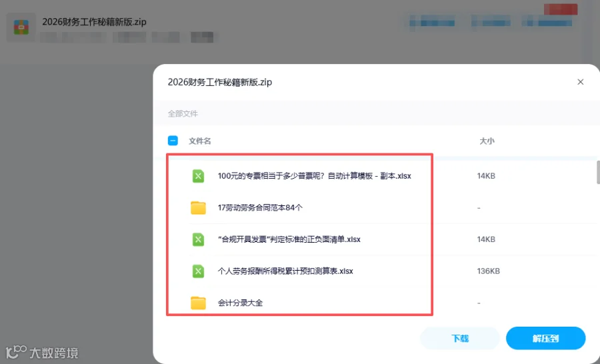Select file name "合规开具发票"判定标准的正负面清单.xlsx

pyautogui.click(x=289, y=239)
